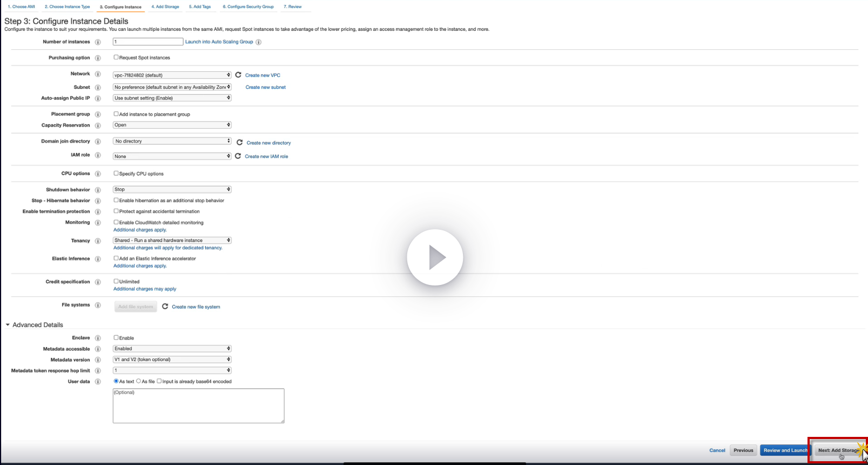Open the 6. Configure Security Group tab
The width and height of the screenshot is (868, 465).
pyautogui.click(x=248, y=6)
